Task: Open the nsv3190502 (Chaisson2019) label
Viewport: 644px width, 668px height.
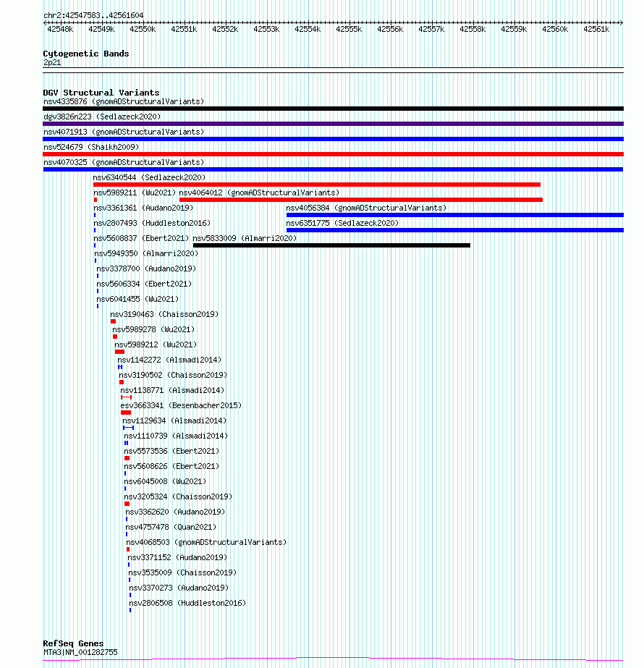Action: 173,375
